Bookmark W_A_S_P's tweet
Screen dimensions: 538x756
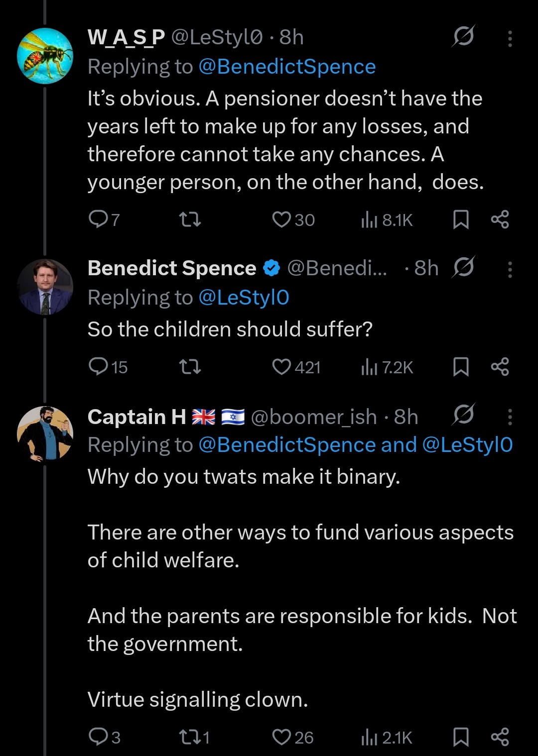pyautogui.click(x=461, y=219)
